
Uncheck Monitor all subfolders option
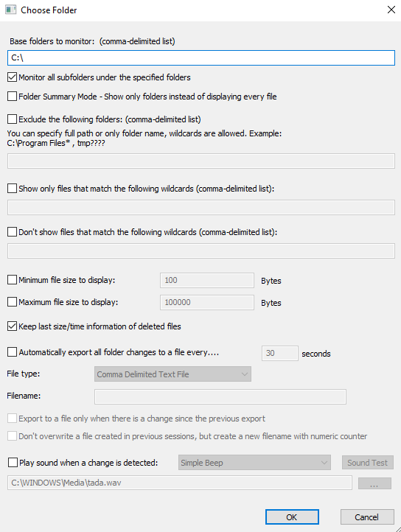click(x=13, y=77)
